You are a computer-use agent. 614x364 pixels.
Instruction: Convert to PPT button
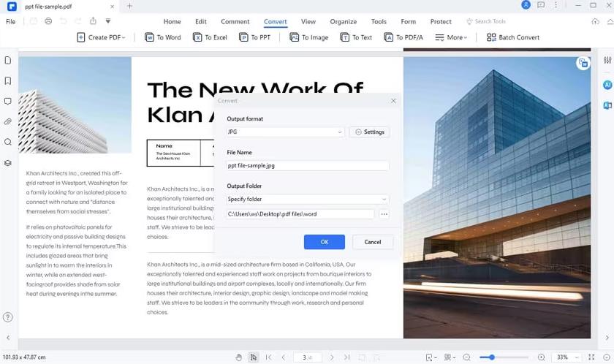[255, 37]
